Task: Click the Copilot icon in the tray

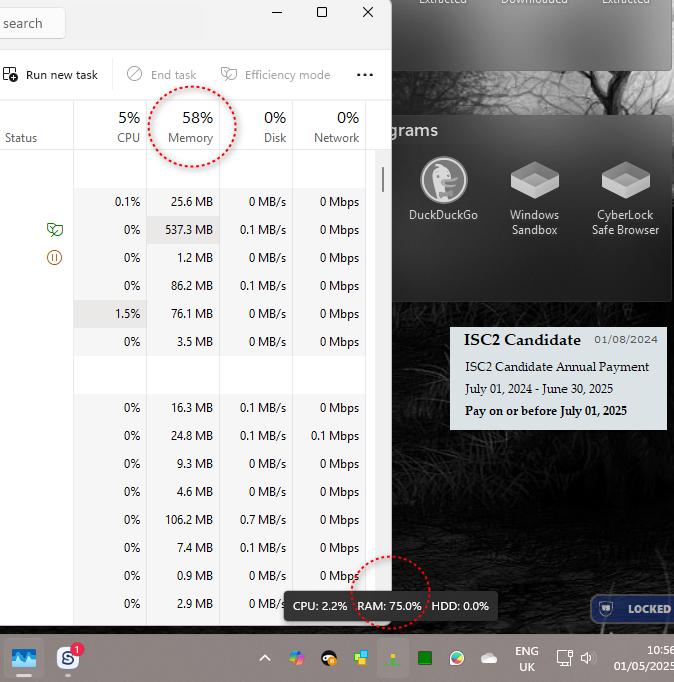Action: click(x=297, y=658)
